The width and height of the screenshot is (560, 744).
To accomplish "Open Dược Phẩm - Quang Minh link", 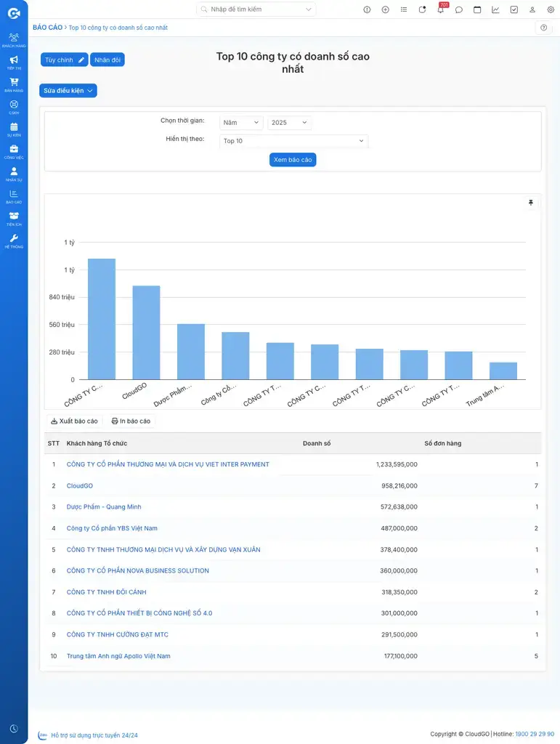I will [x=104, y=506].
